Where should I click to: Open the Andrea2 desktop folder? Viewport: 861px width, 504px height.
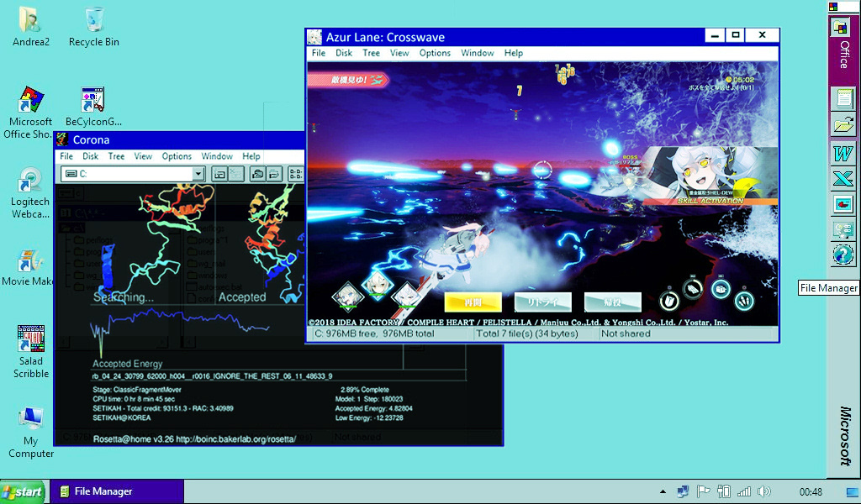pos(31,26)
